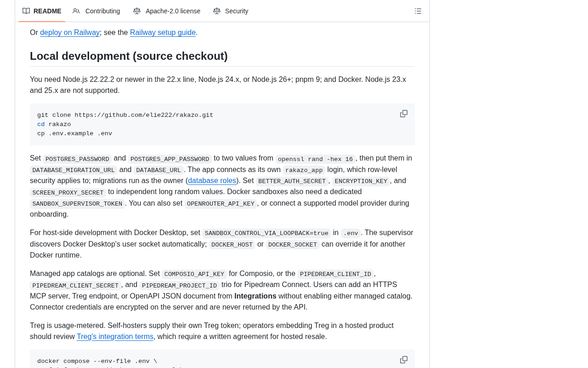Open the Apache-2.0 license tab
588x368 pixels.
(x=167, y=11)
